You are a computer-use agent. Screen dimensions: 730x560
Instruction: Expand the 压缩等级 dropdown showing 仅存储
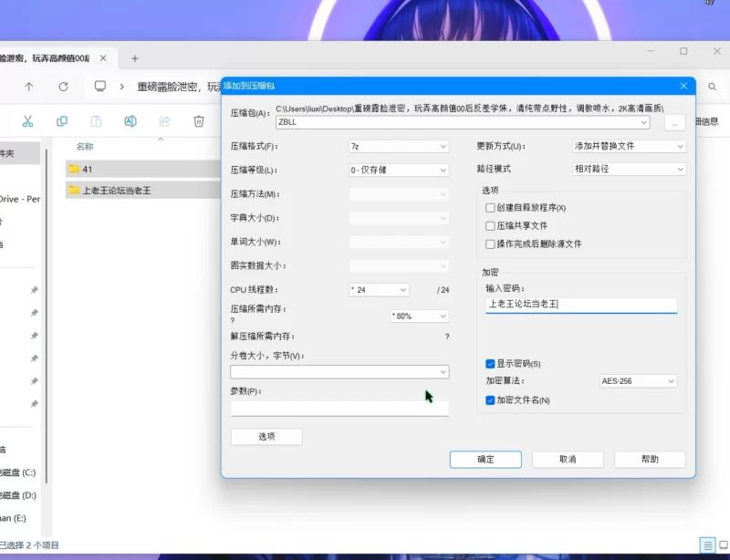(x=399, y=170)
